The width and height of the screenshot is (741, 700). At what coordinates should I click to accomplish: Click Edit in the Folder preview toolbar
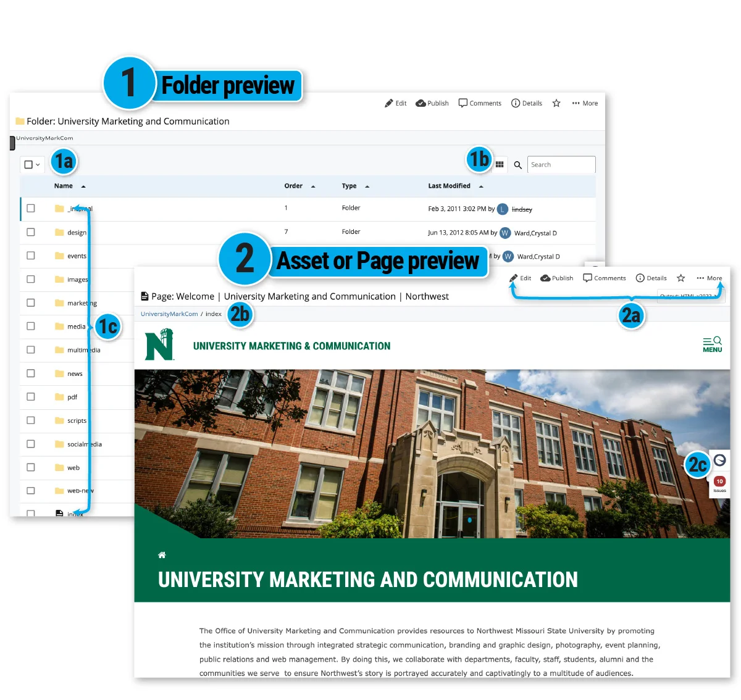point(395,103)
